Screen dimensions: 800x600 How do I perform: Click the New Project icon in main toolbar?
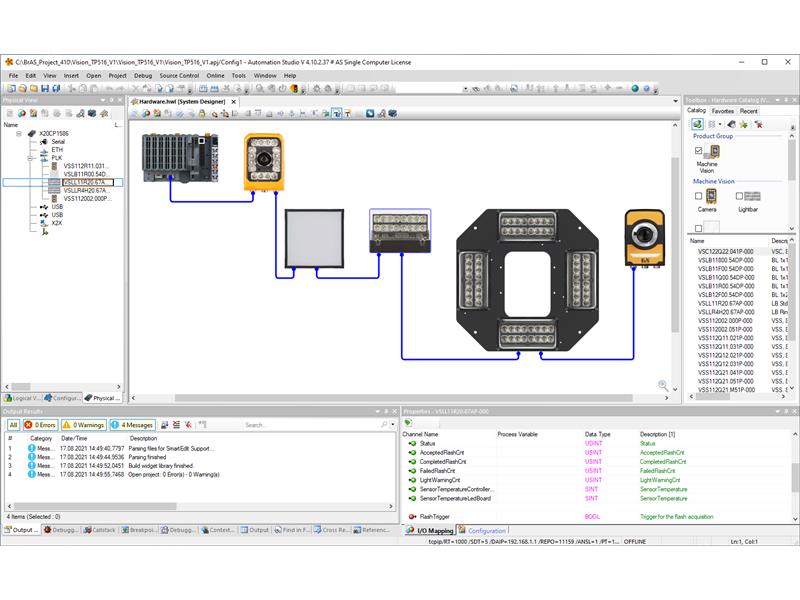coord(11,88)
